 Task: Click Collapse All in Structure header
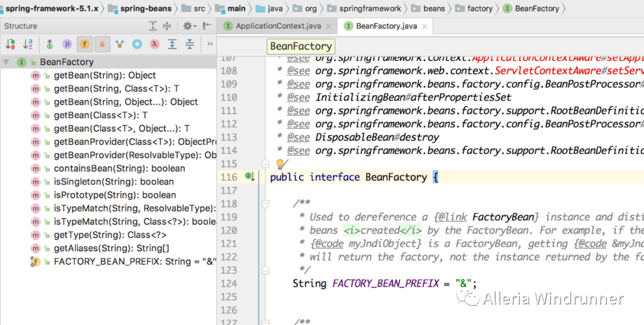pyautogui.click(x=167, y=26)
